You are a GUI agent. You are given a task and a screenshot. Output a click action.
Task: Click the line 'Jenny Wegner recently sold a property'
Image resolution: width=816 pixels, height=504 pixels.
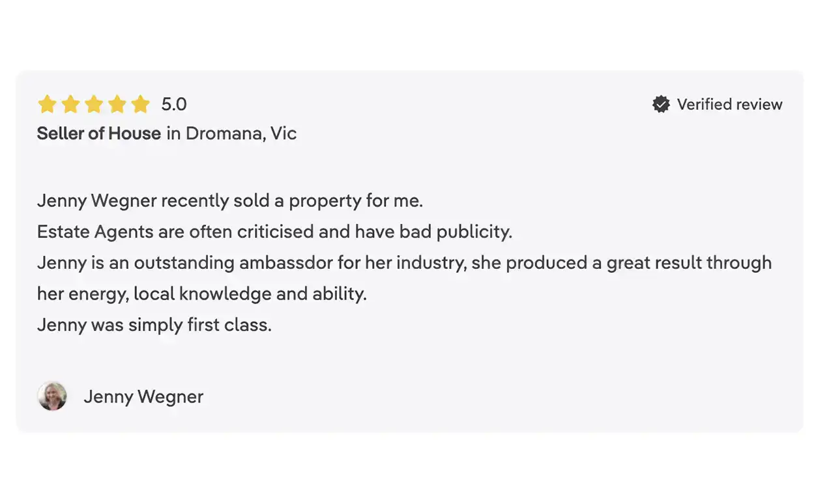[230, 201]
